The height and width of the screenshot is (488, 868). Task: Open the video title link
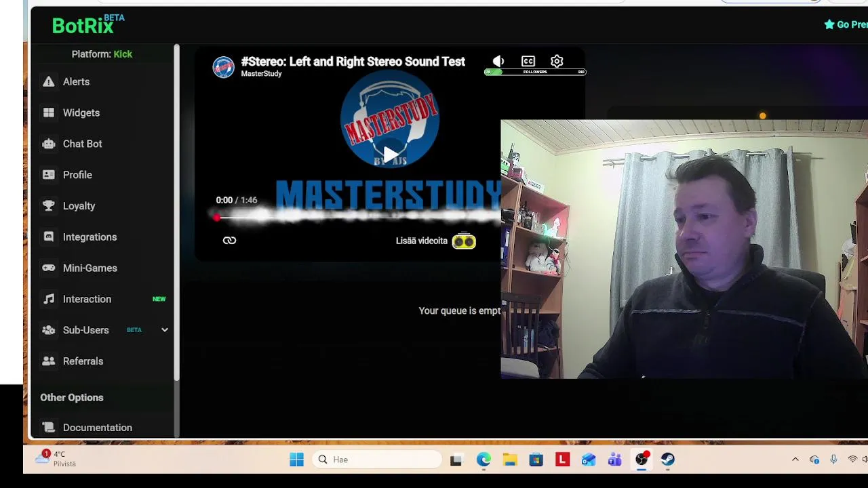click(353, 62)
